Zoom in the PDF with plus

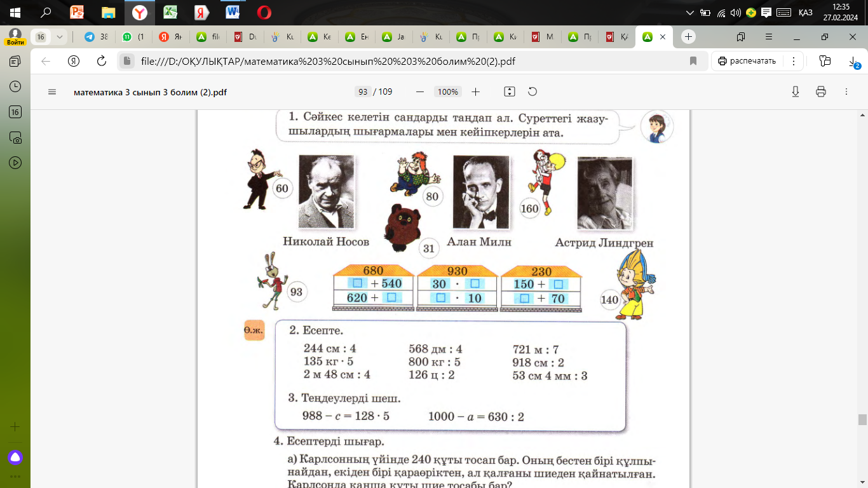pos(475,91)
